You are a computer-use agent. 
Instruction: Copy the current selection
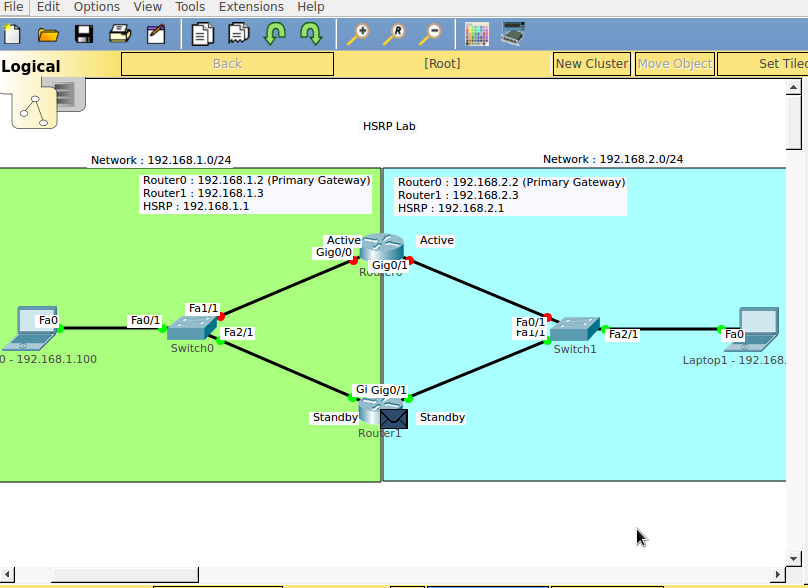pyautogui.click(x=202, y=33)
